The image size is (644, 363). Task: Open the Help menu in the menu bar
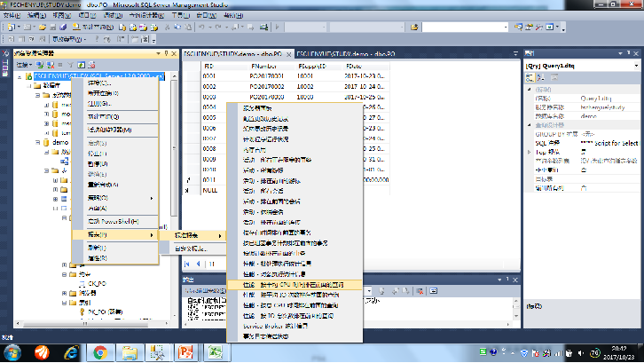click(x=233, y=16)
